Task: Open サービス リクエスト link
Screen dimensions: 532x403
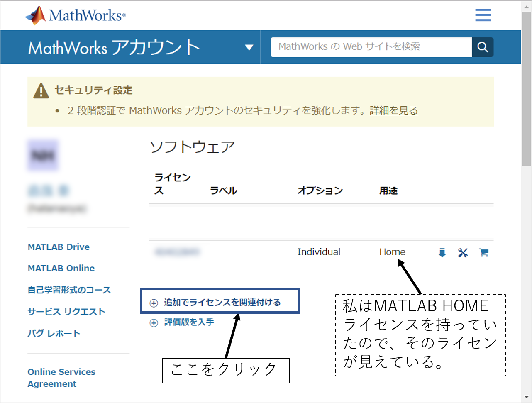Action: (x=66, y=312)
